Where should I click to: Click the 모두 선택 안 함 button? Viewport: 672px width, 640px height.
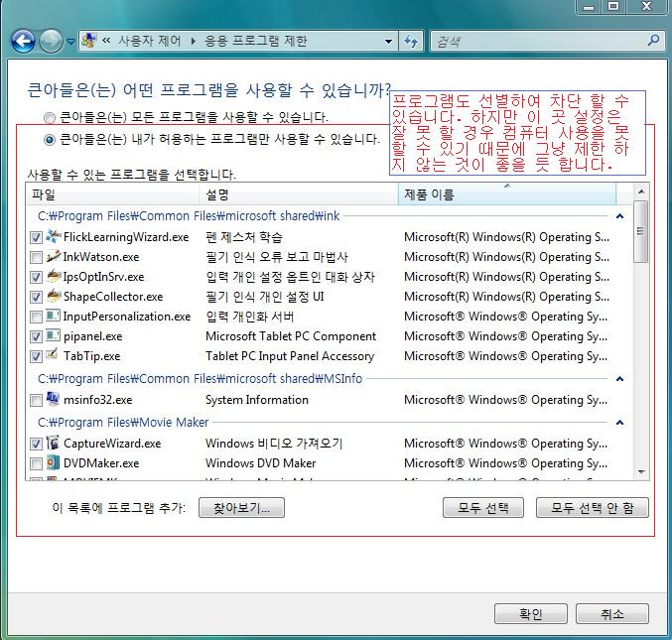coord(593,508)
